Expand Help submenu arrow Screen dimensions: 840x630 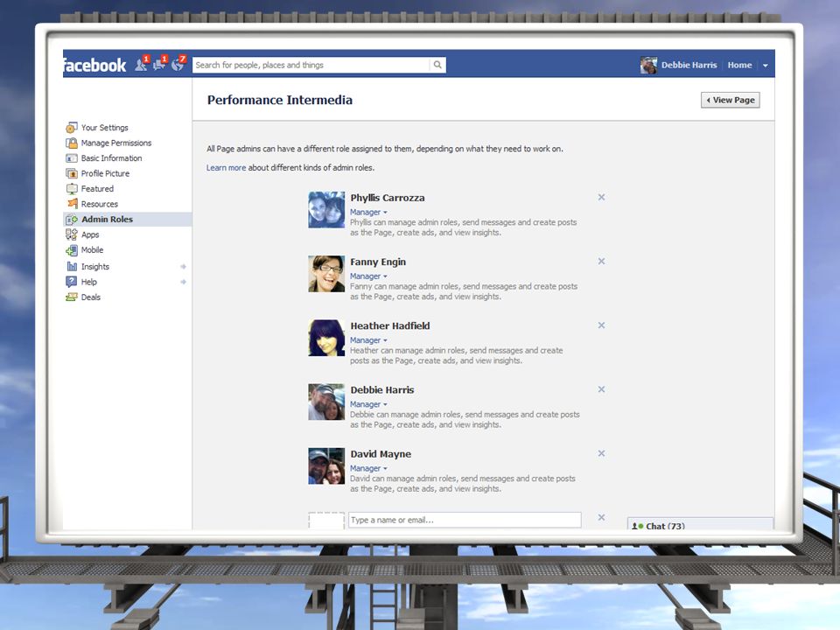coord(183,282)
